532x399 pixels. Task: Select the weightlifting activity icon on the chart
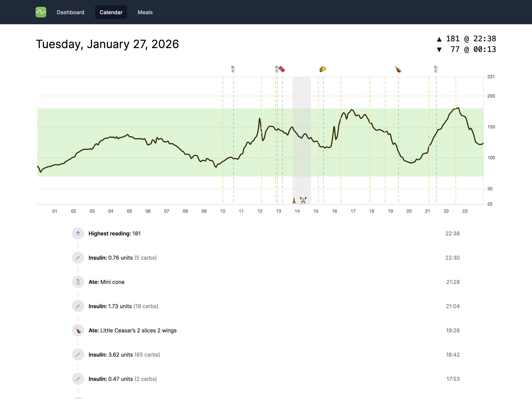[x=303, y=200]
